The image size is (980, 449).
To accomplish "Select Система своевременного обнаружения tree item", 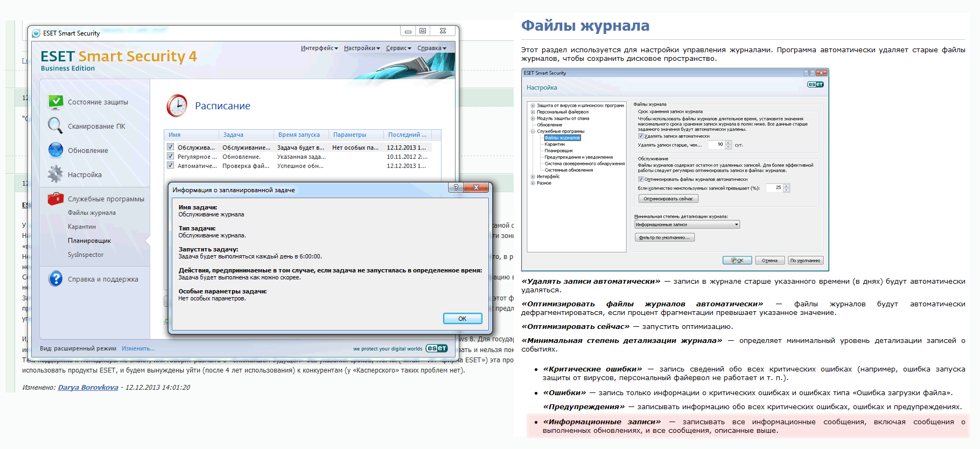I will point(585,164).
